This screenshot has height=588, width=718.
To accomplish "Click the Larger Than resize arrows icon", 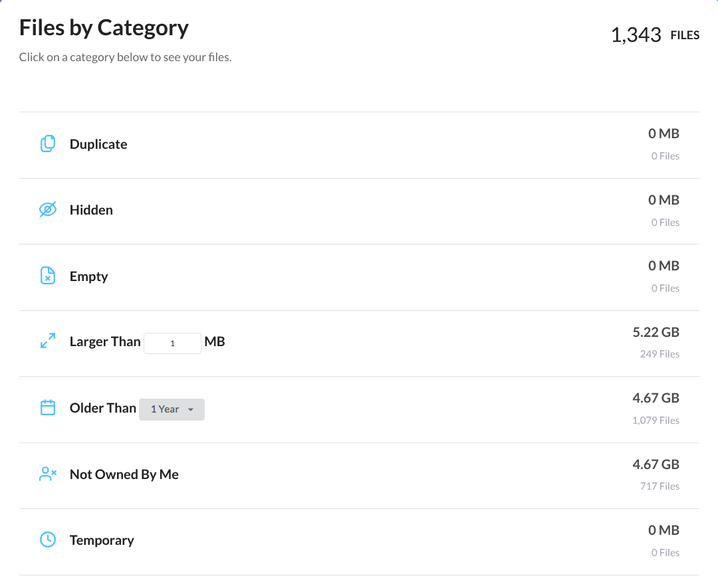I will (47, 340).
